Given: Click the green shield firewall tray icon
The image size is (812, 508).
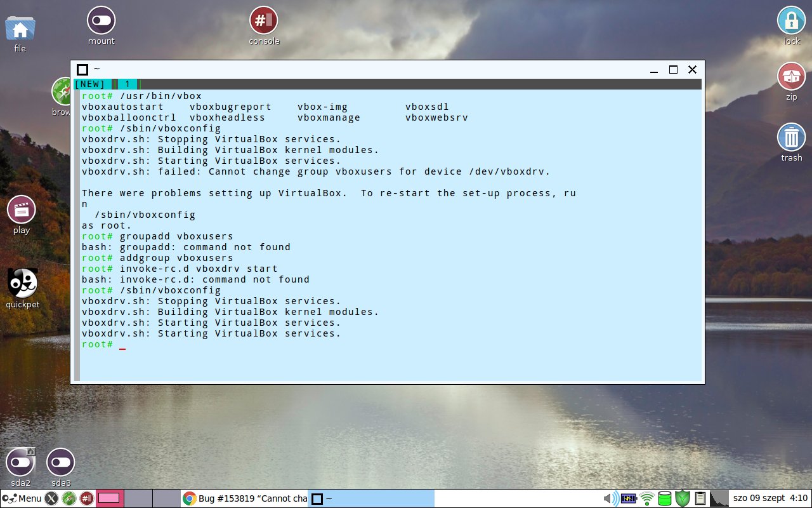Looking at the screenshot, I should click(682, 498).
